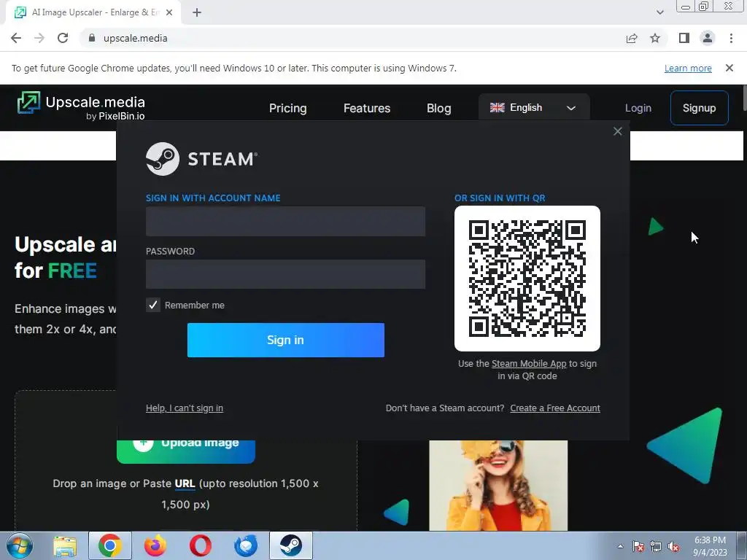The width and height of the screenshot is (747, 560).
Task: Expand the English language dropdown
Action: pyautogui.click(x=534, y=108)
